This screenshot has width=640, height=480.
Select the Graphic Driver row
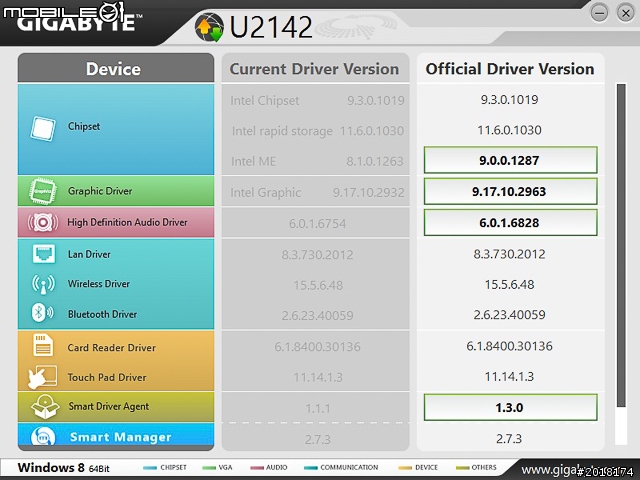(116, 191)
